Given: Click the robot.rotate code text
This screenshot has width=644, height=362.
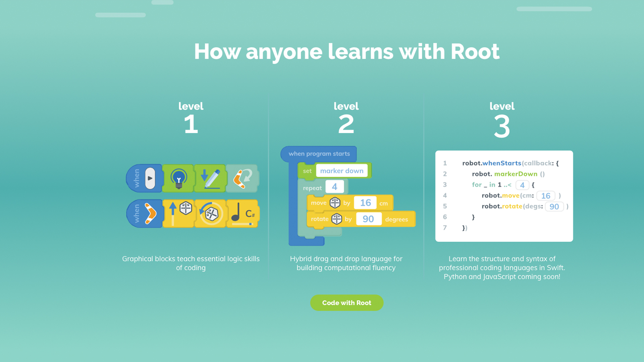Looking at the screenshot, I should click(x=502, y=206).
